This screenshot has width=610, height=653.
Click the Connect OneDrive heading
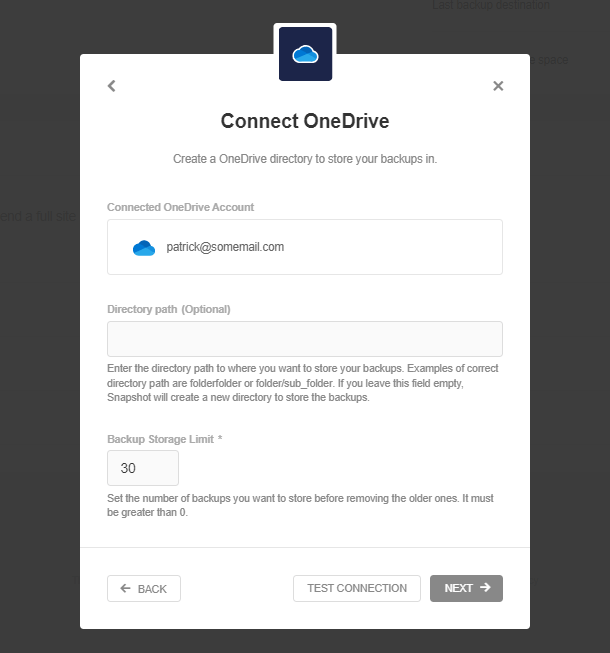[x=305, y=121]
